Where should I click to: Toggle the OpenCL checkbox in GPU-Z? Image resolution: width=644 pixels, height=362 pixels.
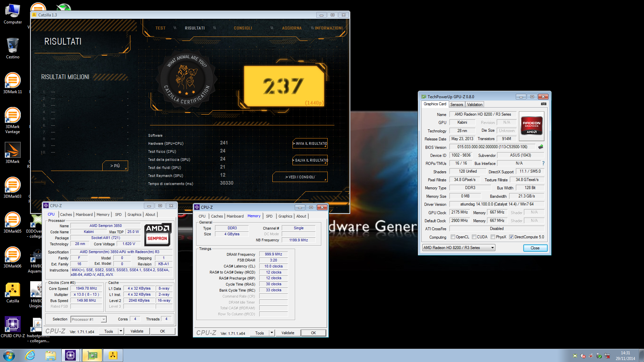pos(453,237)
